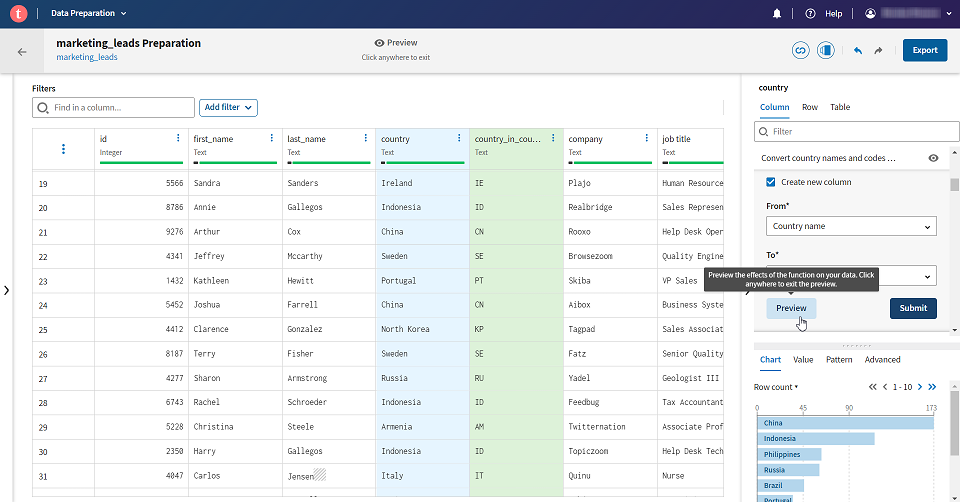960x502 pixels.
Task: Submit the country conversion function
Action: pos(912,308)
